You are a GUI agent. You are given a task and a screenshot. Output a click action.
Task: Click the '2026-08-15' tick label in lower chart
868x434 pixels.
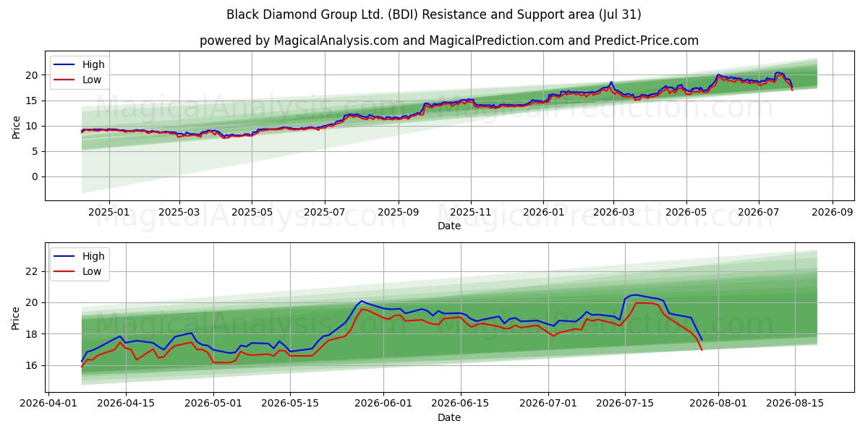pos(795,403)
